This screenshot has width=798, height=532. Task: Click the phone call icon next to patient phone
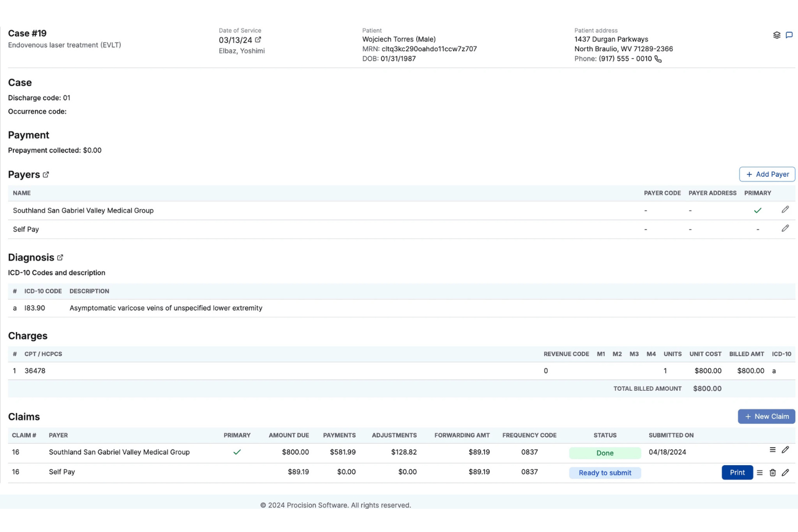658,59
